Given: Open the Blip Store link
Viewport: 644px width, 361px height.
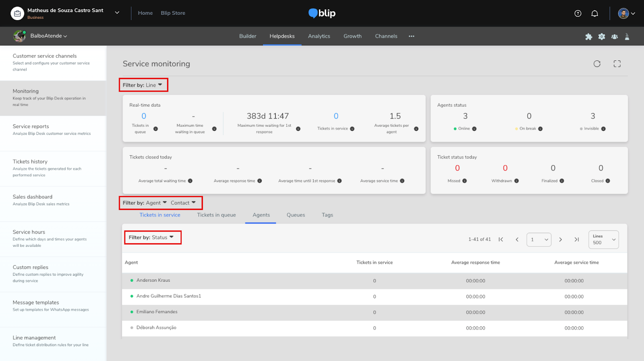Looking at the screenshot, I should pos(173,13).
